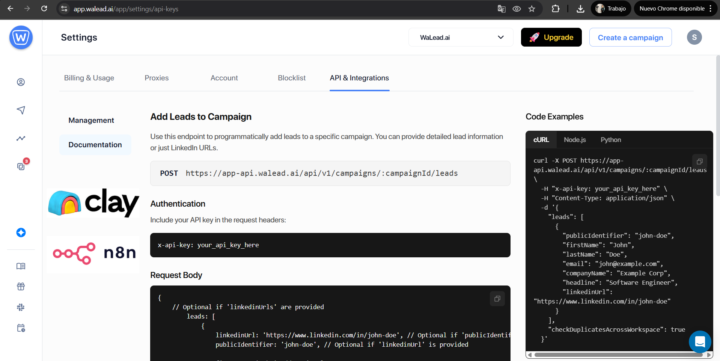This screenshot has width=720, height=361.
Task: Switch to Blocklist tab
Action: (292, 78)
